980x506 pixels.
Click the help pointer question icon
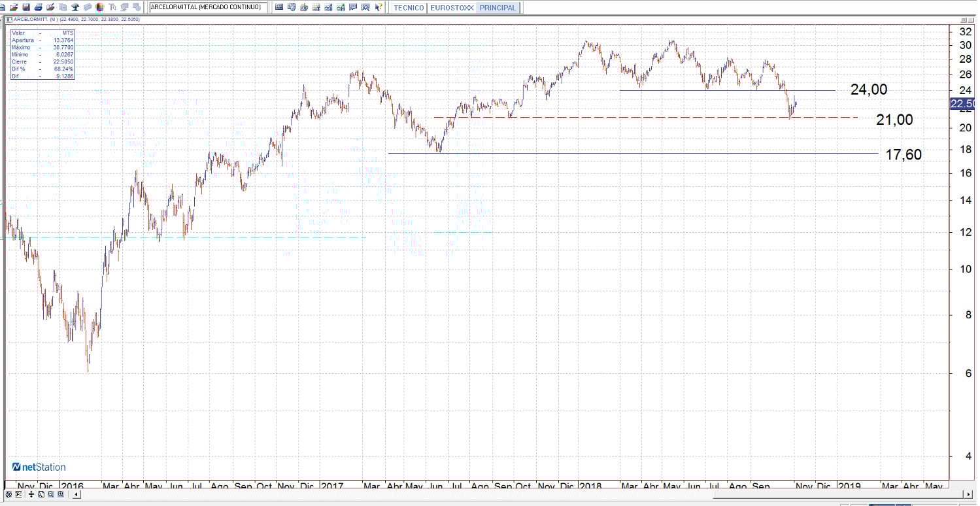click(378, 7)
